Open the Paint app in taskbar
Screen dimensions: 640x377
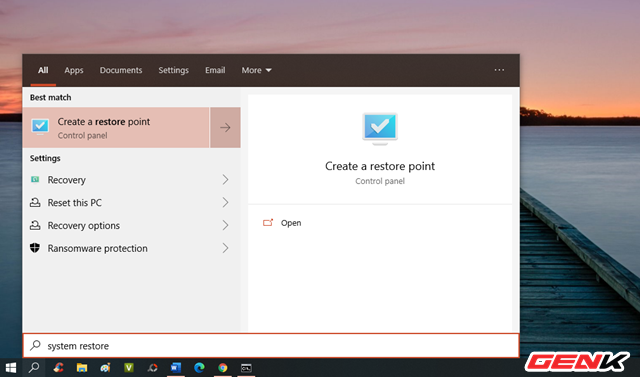click(x=105, y=368)
